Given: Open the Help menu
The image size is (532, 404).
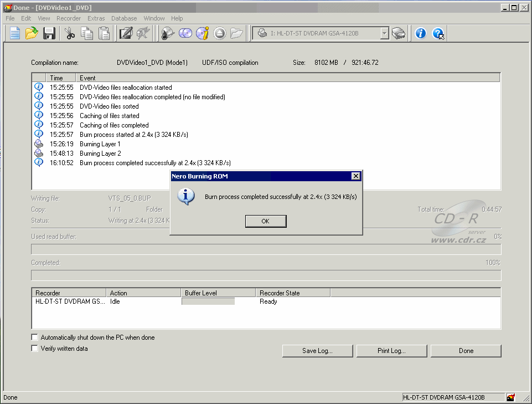Looking at the screenshot, I should pyautogui.click(x=177, y=18).
